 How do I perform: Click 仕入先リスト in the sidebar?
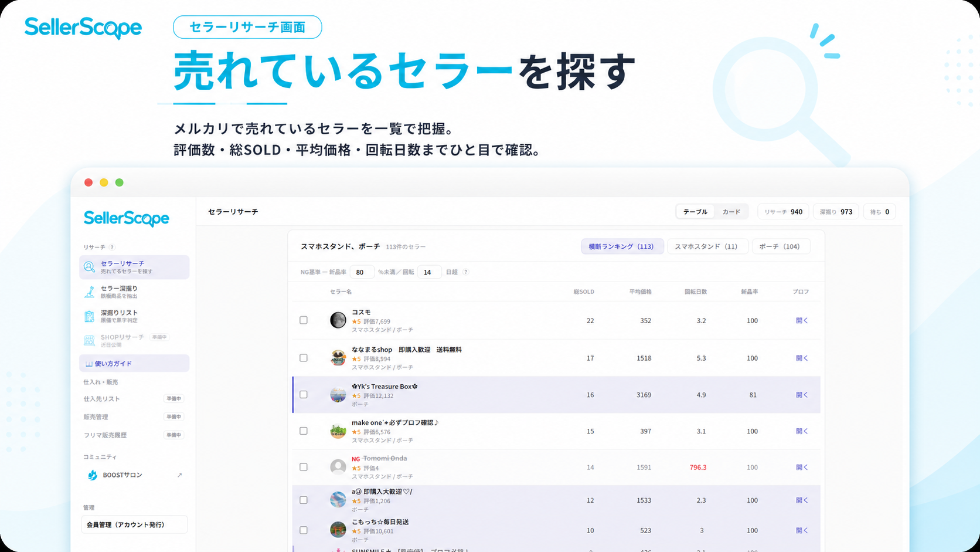pos(101,399)
